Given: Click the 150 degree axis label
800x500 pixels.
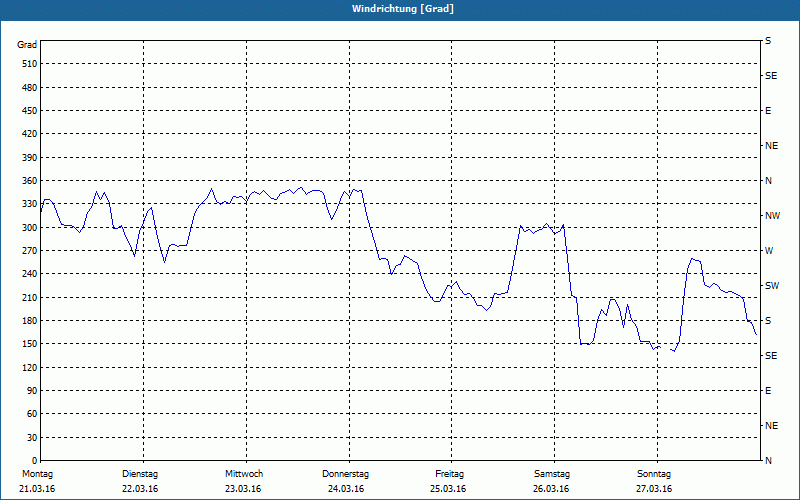Looking at the screenshot, I should pyautogui.click(x=30, y=343).
